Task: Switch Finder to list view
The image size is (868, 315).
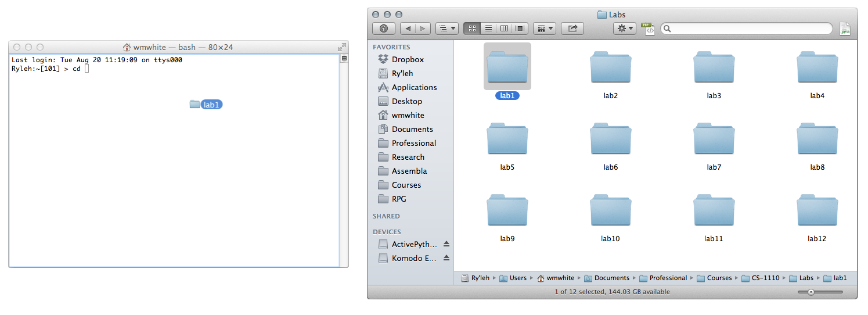Action: coord(488,28)
